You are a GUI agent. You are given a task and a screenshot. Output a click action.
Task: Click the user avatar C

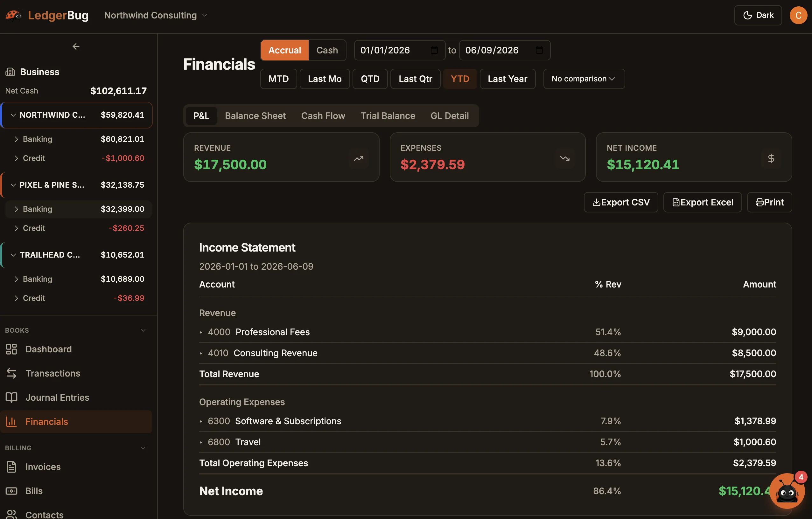click(798, 15)
